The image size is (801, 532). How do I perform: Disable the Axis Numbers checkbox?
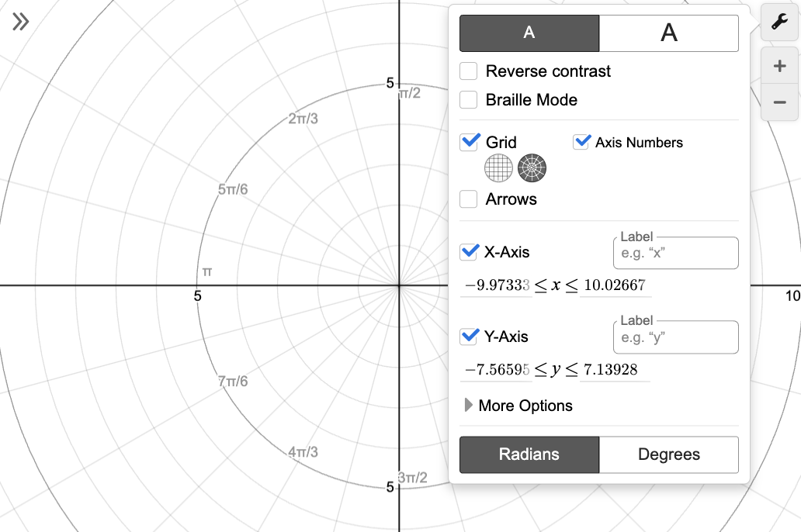click(x=581, y=142)
